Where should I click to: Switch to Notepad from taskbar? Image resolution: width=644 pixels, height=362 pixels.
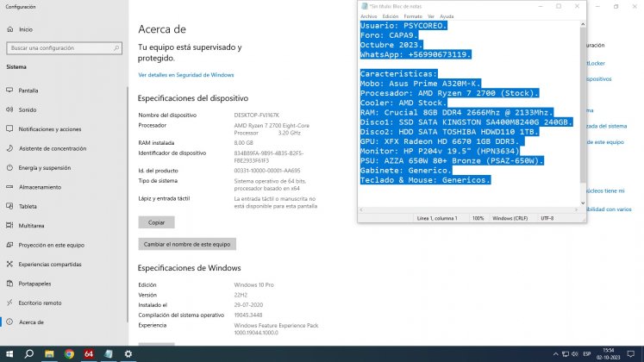coord(109,353)
